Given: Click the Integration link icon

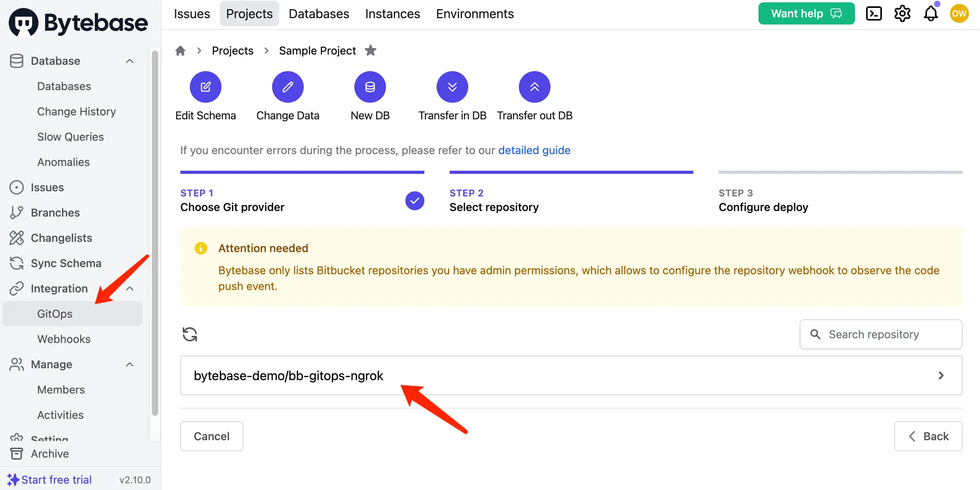Looking at the screenshot, I should pyautogui.click(x=17, y=288).
